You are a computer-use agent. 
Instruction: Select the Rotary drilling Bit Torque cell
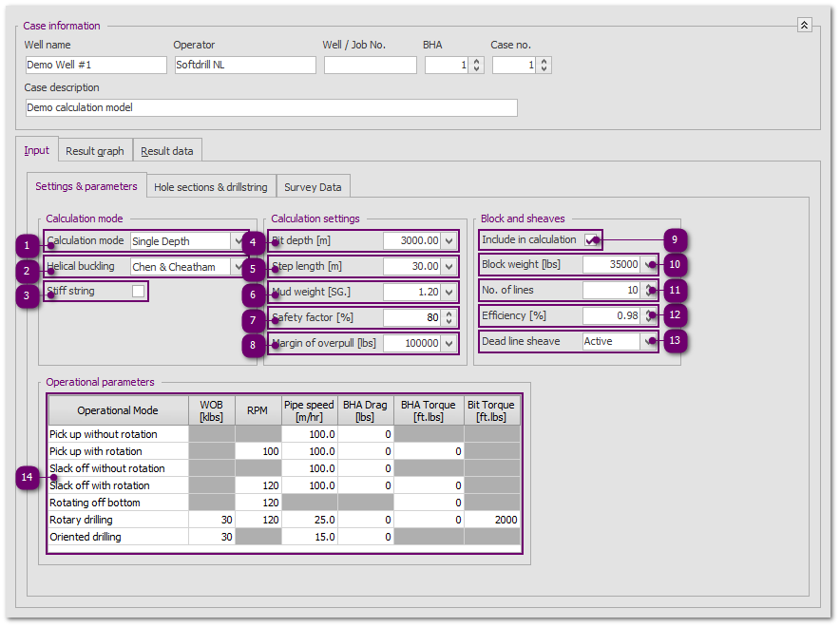492,520
